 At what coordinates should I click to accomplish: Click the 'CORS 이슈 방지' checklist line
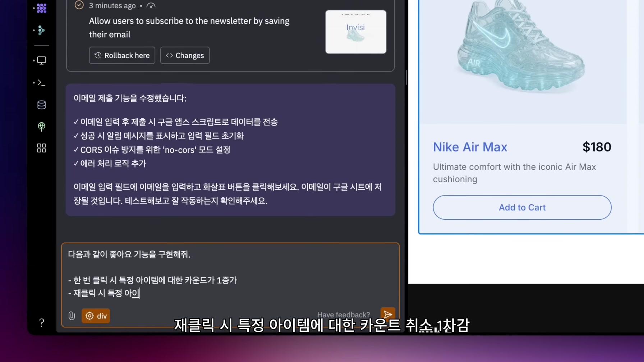coord(152,150)
